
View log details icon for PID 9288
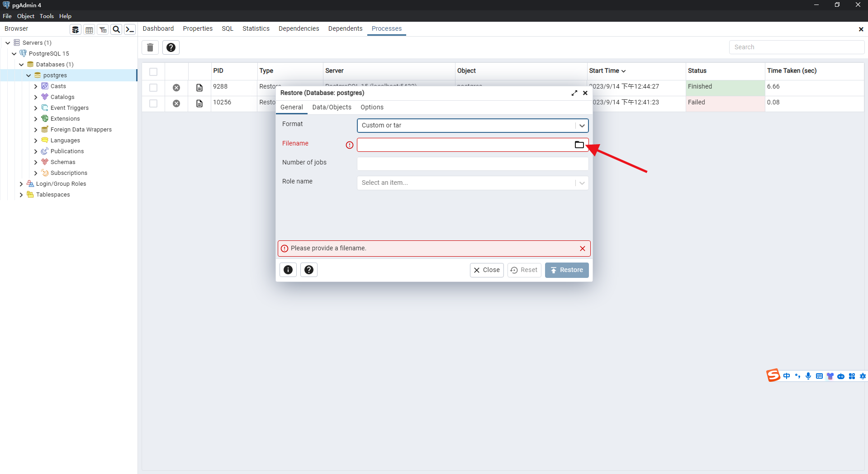(199, 88)
